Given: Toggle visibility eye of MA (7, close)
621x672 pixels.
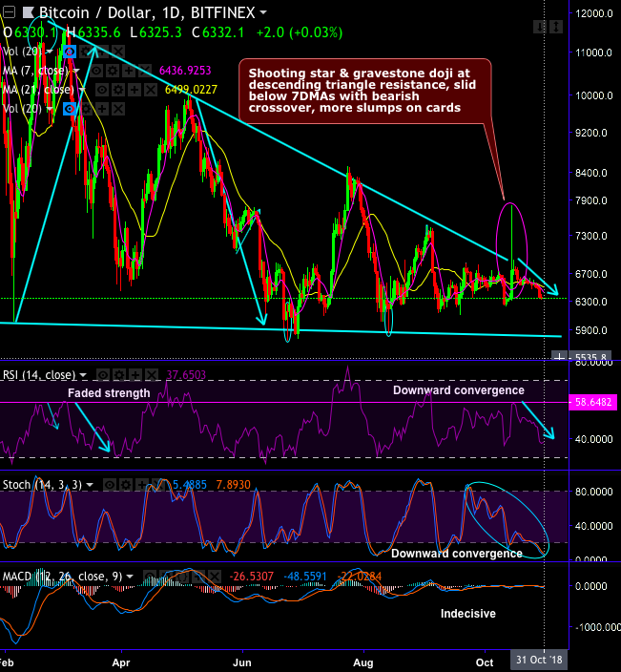Looking at the screenshot, I should click(96, 71).
